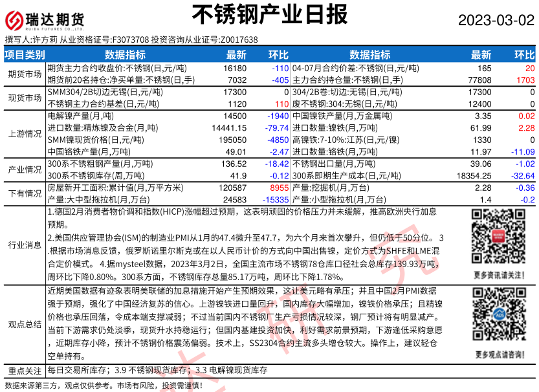Select the 观点总结 section label
The width and height of the screenshot is (539, 392).
point(25,324)
